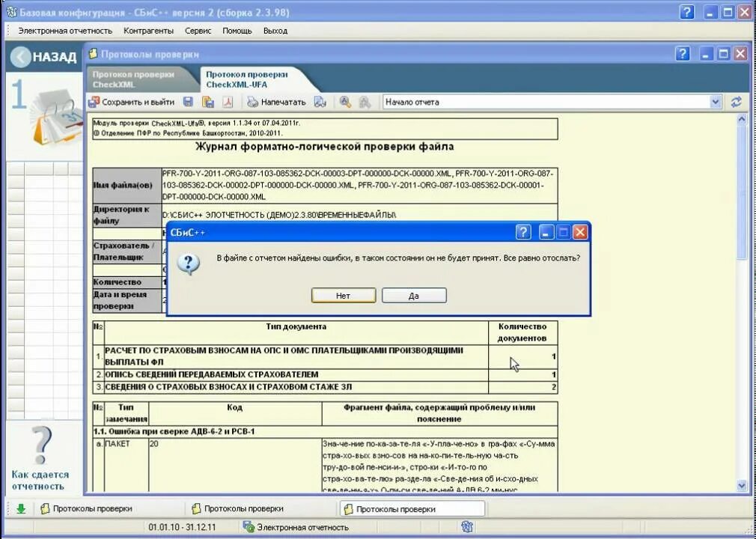Click electronic reporting icon in status bar
This screenshot has width=756, height=539.
click(x=249, y=527)
